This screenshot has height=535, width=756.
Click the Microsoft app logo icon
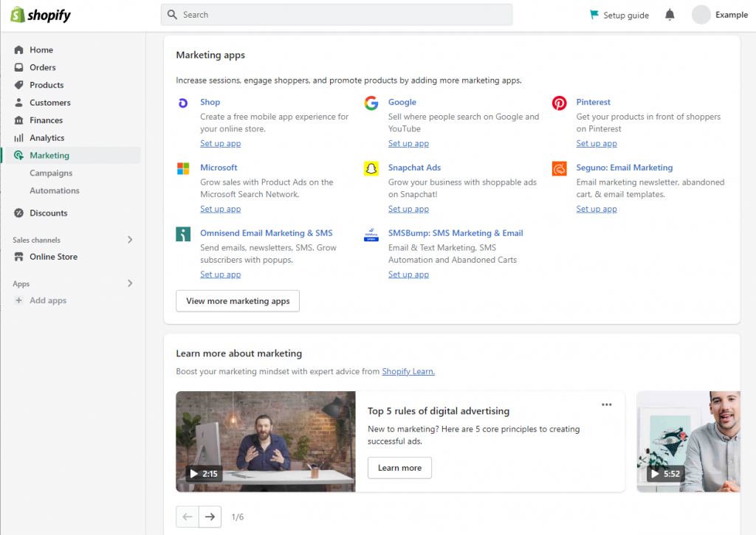[183, 169]
